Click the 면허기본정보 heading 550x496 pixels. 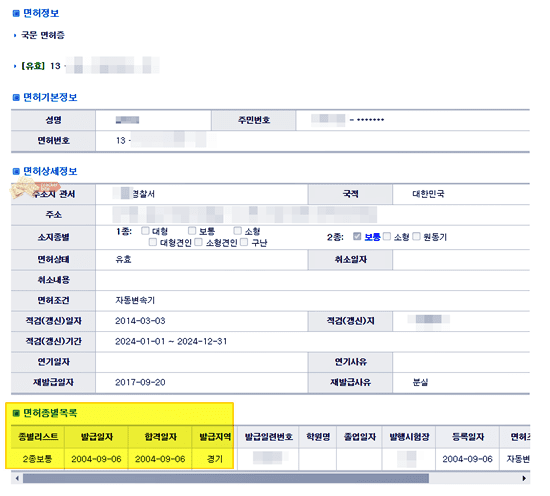tap(50, 97)
